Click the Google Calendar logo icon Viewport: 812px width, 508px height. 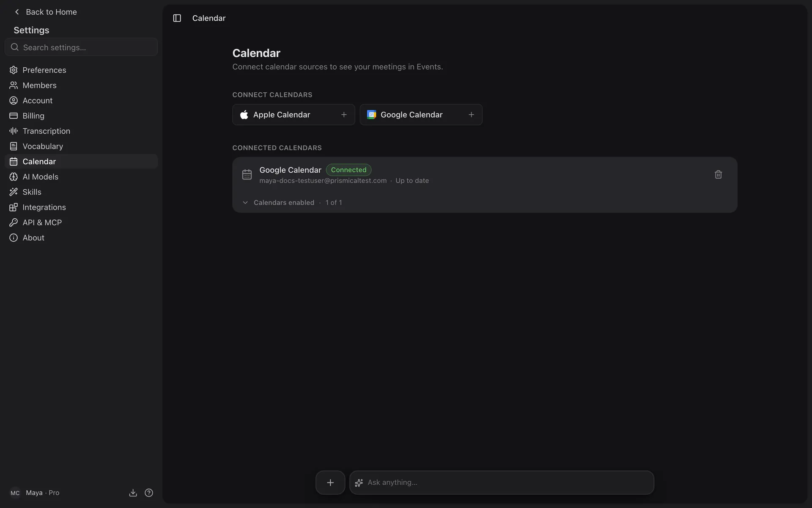pyautogui.click(x=371, y=115)
